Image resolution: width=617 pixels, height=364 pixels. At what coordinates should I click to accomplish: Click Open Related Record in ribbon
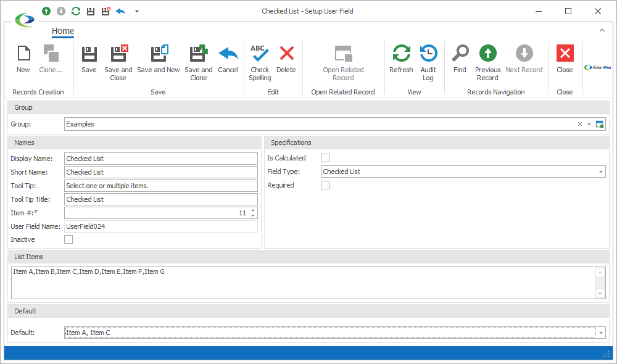coord(343,63)
